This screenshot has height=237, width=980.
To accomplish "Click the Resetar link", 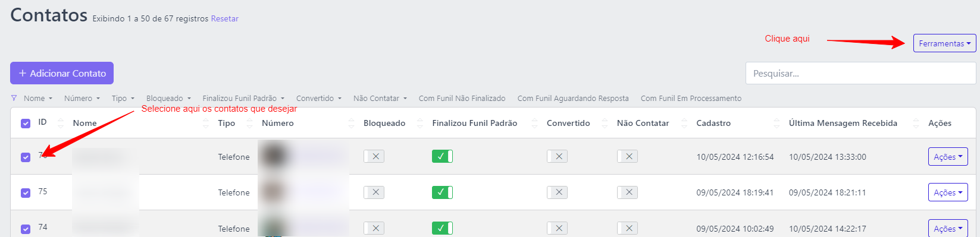I will click(224, 18).
